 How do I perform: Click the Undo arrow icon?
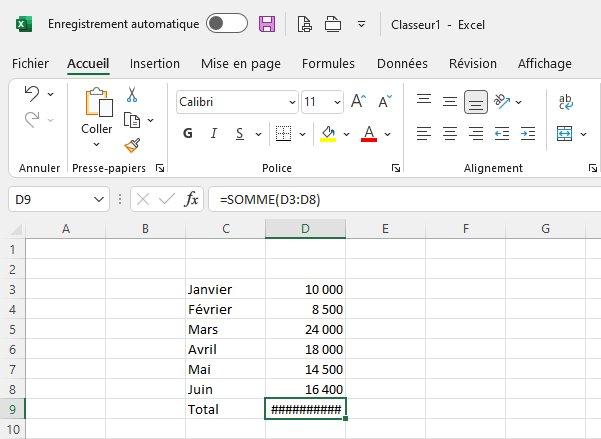(32, 94)
